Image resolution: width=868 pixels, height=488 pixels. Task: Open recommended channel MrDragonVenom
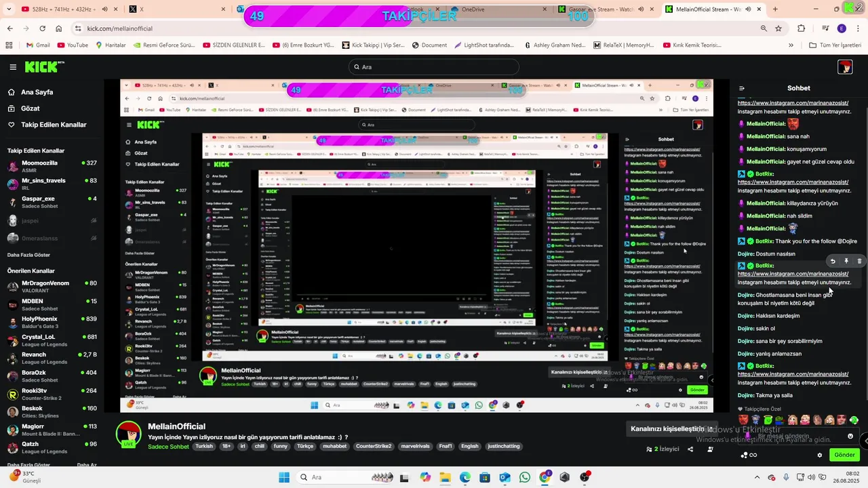(x=52, y=287)
